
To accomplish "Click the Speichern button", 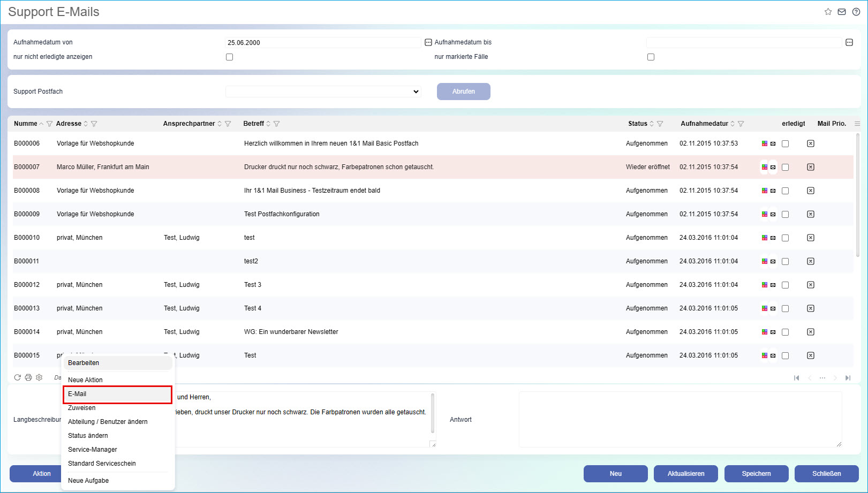I will click(756, 474).
